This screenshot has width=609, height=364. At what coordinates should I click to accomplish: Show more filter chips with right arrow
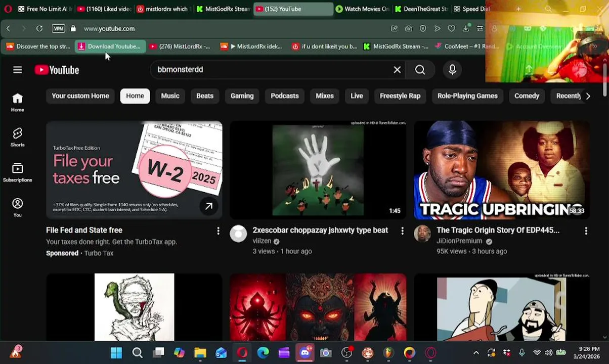(x=588, y=96)
